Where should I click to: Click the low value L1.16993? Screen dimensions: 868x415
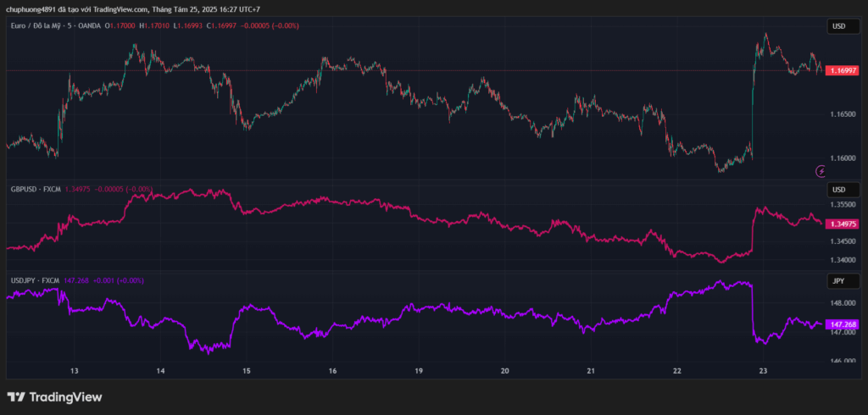coord(187,25)
